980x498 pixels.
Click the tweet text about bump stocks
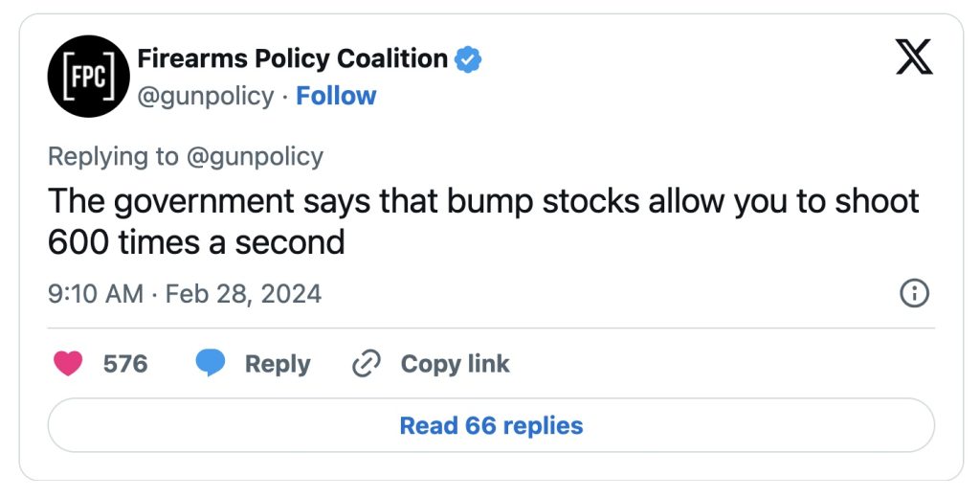(x=483, y=202)
